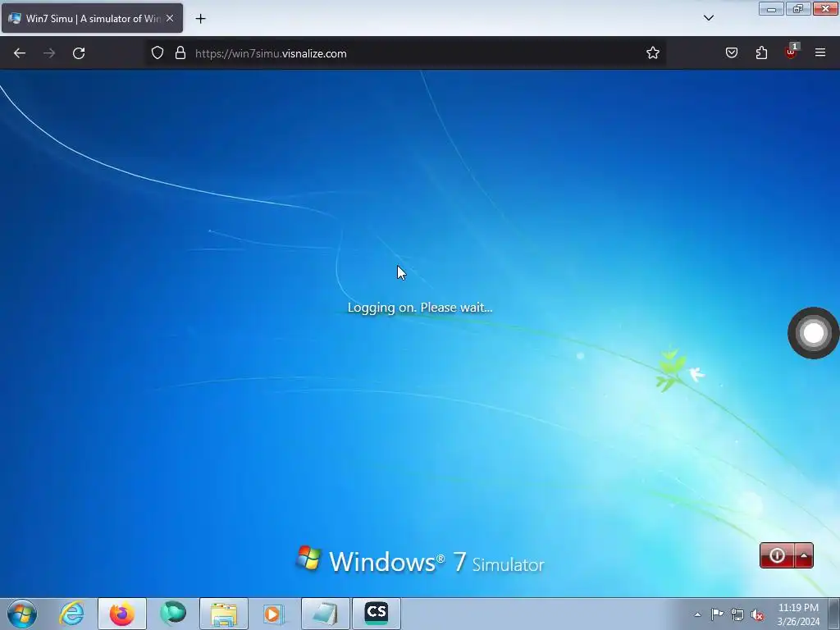This screenshot has width=840, height=630.
Task: Select the Win7 Simu browser tab
Action: [92, 18]
